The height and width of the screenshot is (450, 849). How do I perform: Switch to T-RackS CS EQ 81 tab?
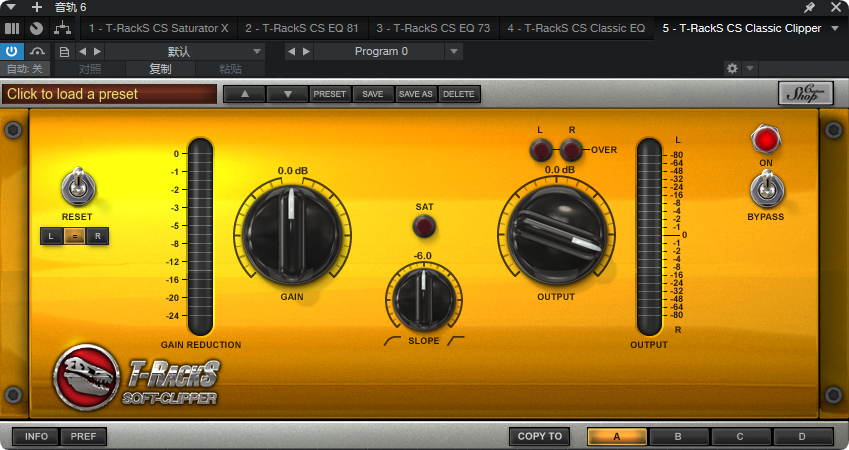[302, 28]
